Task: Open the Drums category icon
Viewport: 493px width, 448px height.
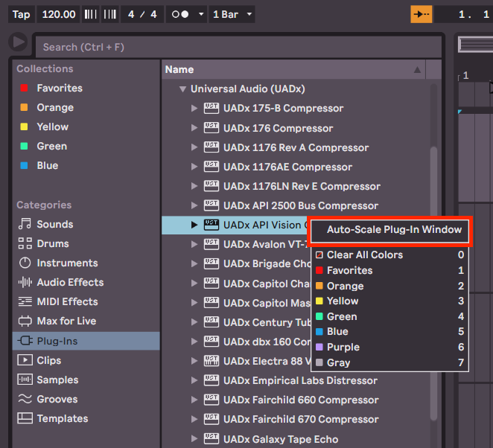Action: (x=25, y=243)
